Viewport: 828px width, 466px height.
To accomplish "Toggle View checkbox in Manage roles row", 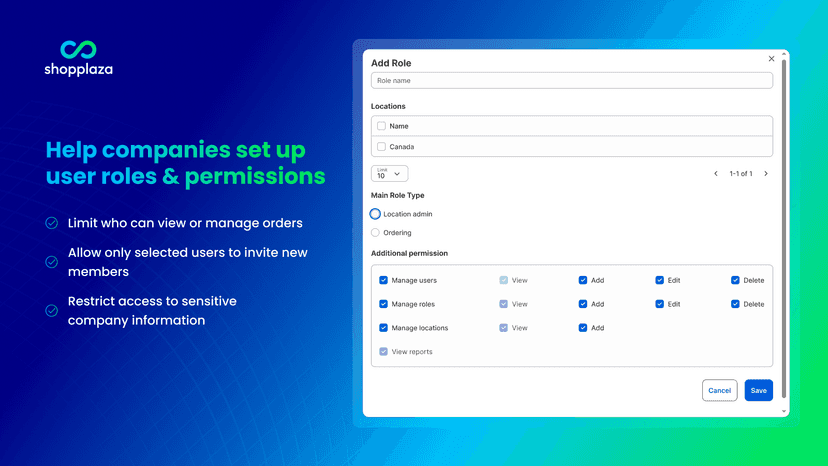I will (x=503, y=304).
